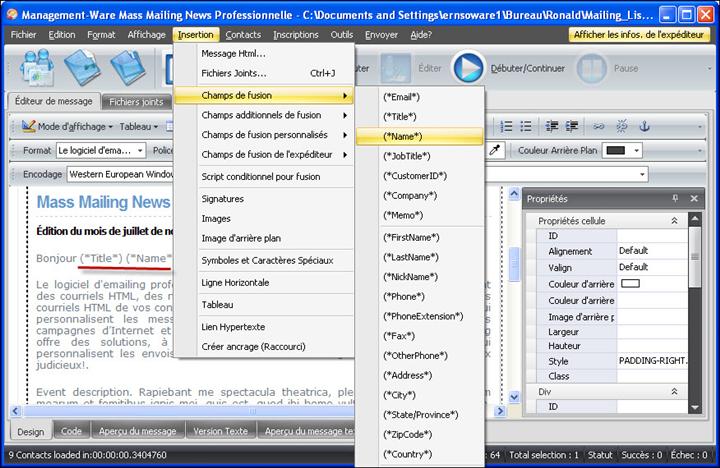720x468 pixels.
Task: Insert the (*Company*) merge field
Action: [x=420, y=196]
